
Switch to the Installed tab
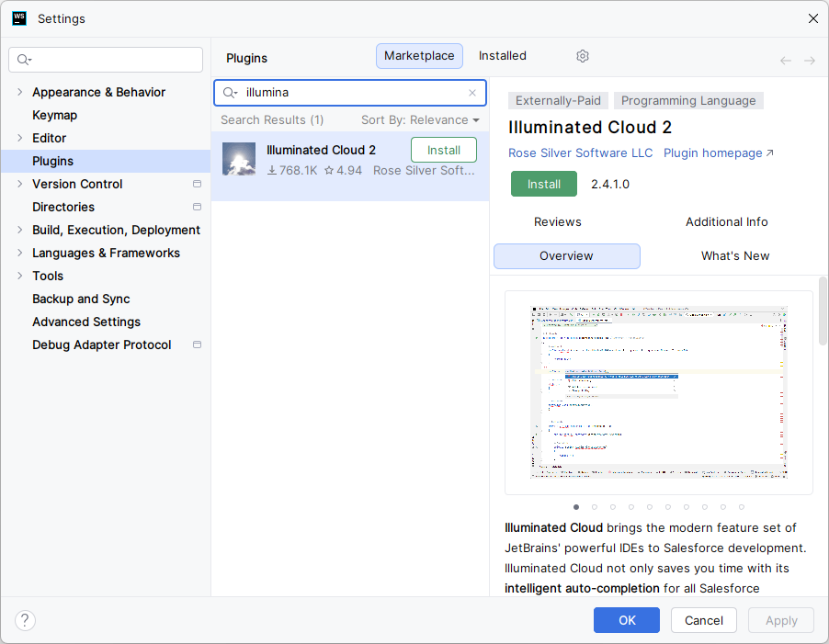click(502, 56)
